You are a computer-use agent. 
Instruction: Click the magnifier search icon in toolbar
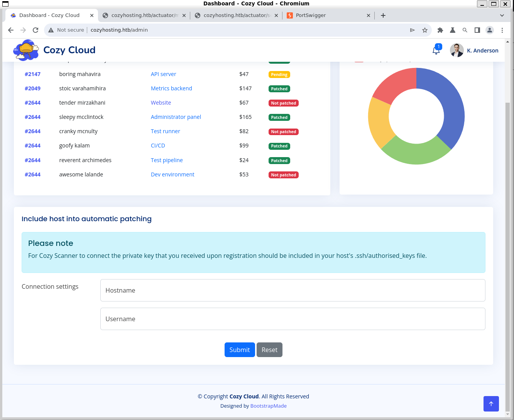click(465, 30)
